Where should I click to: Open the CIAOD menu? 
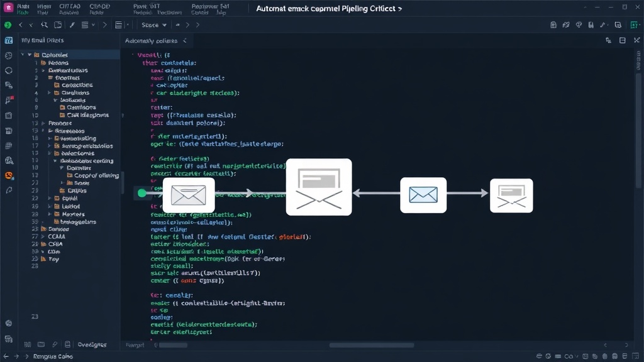(x=99, y=6)
